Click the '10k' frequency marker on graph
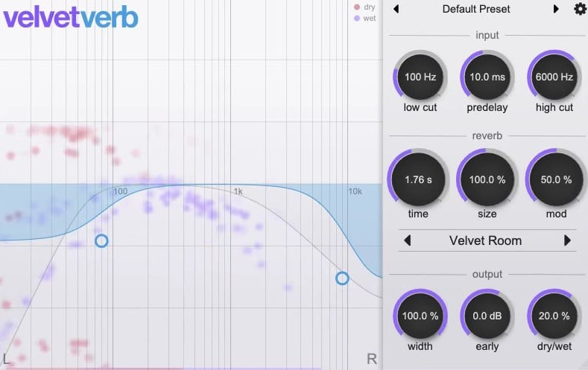The image size is (588, 370). tap(355, 191)
